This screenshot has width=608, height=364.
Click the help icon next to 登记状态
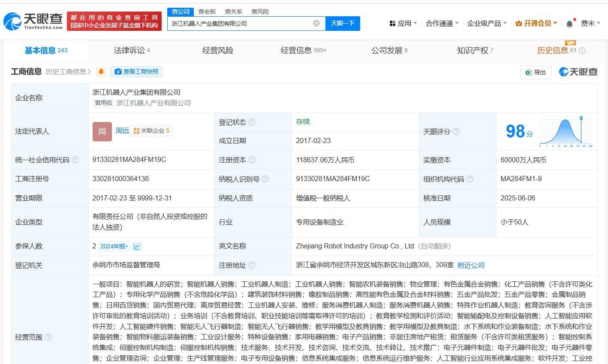pos(252,122)
